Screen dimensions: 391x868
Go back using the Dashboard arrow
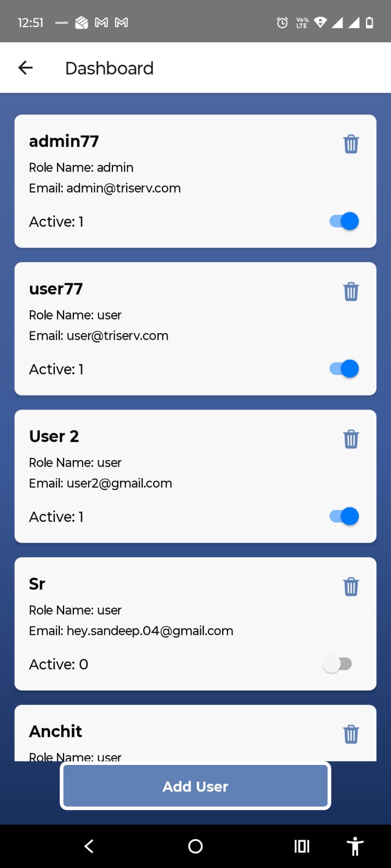click(26, 68)
